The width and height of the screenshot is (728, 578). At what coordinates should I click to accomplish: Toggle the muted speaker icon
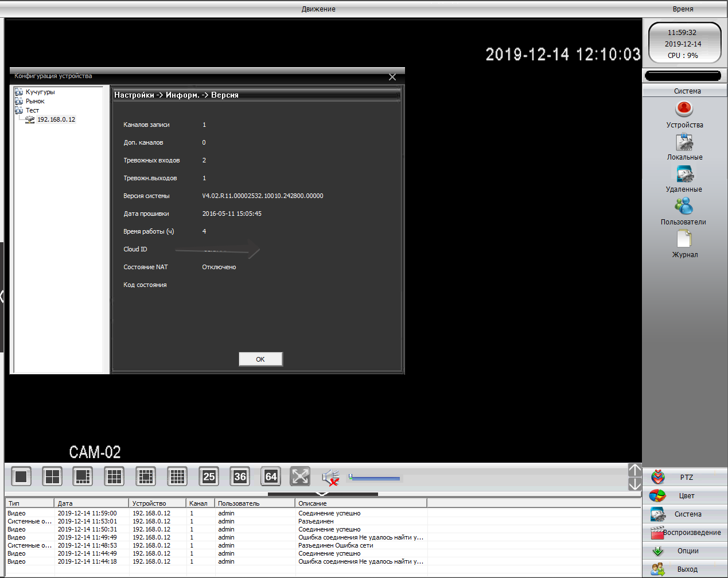tap(330, 477)
